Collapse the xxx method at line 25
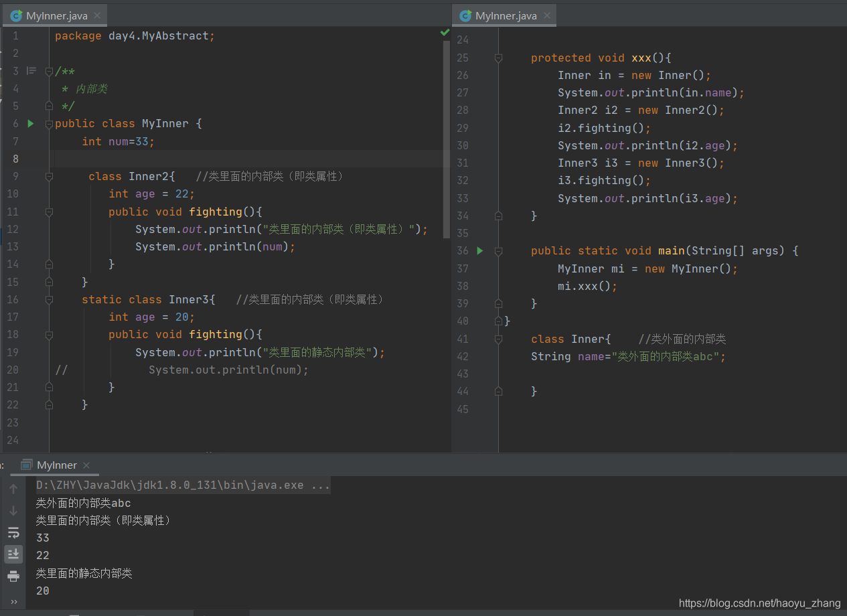The height and width of the screenshot is (616, 847). coord(498,58)
